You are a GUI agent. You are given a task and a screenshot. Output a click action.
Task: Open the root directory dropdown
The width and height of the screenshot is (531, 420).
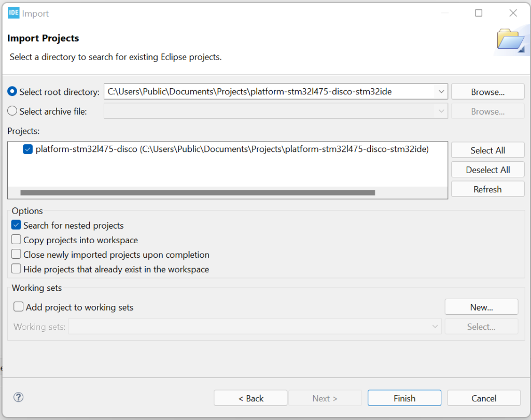[441, 91]
